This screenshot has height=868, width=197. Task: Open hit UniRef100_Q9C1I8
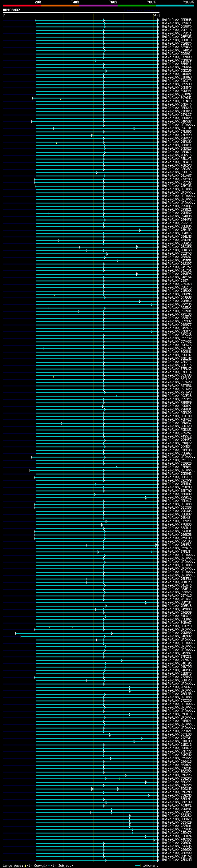[x=177, y=30]
